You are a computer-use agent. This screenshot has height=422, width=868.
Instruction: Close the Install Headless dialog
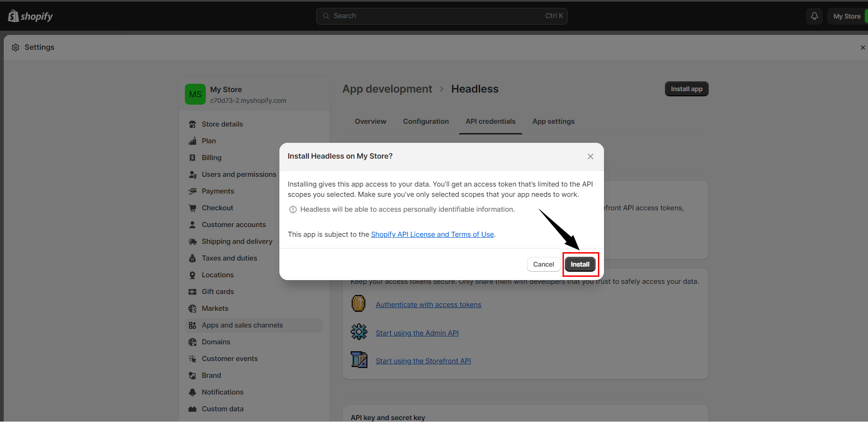[x=590, y=156]
